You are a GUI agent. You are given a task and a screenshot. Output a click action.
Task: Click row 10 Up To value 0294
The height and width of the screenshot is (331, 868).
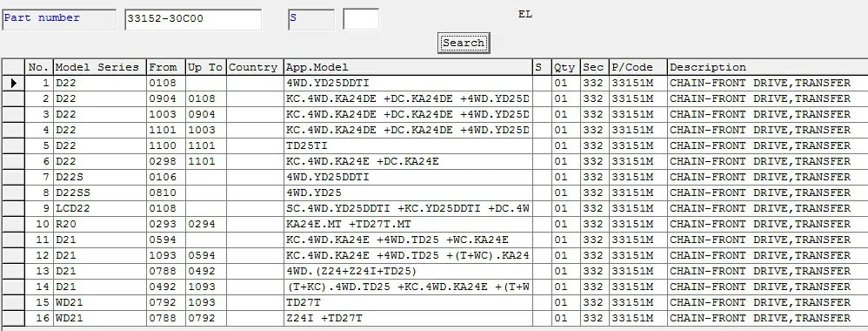[x=205, y=224]
